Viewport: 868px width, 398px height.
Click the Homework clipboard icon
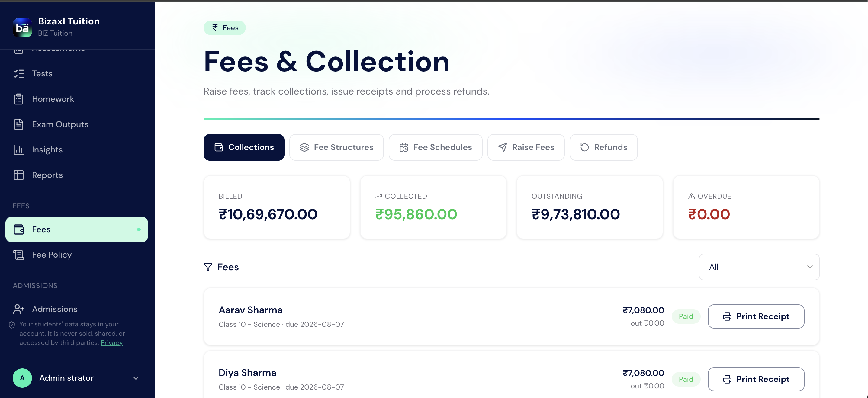coord(18,99)
